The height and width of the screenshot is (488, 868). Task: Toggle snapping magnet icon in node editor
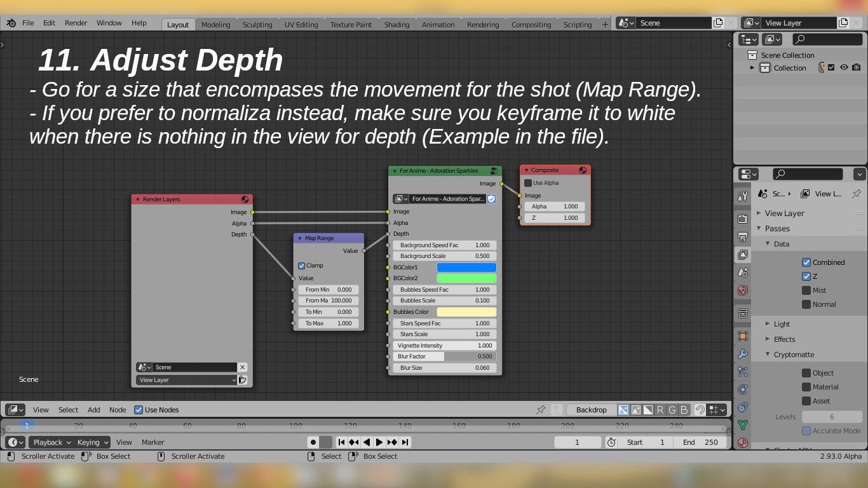coord(700,410)
